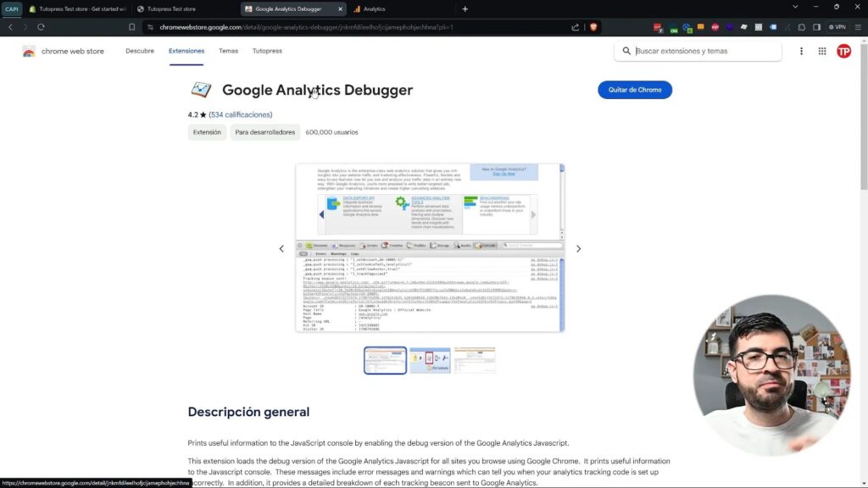Image resolution: width=868 pixels, height=488 pixels.
Task: Click the Google Analytics Debugger extension icon
Action: click(201, 89)
